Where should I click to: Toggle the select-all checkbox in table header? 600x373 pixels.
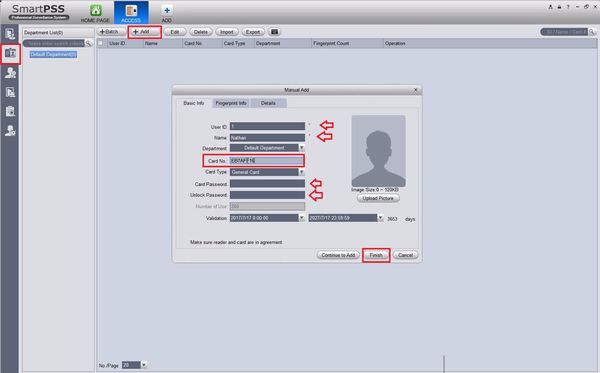coord(101,43)
